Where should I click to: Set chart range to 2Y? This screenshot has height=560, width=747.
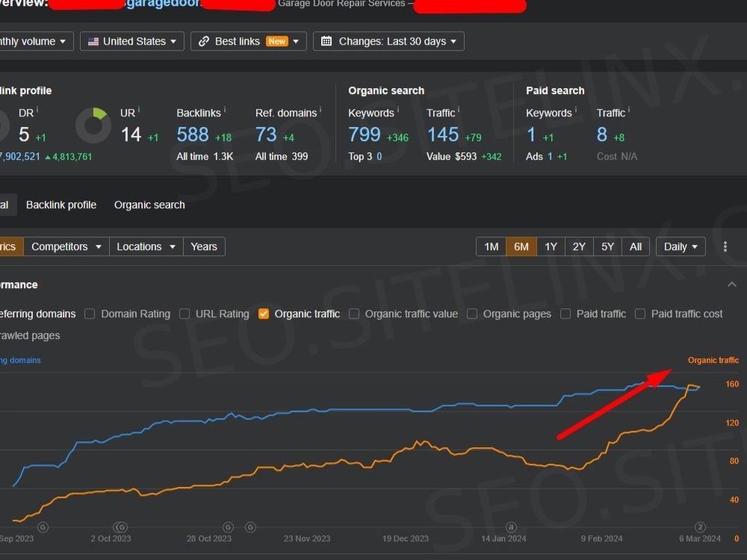579,246
